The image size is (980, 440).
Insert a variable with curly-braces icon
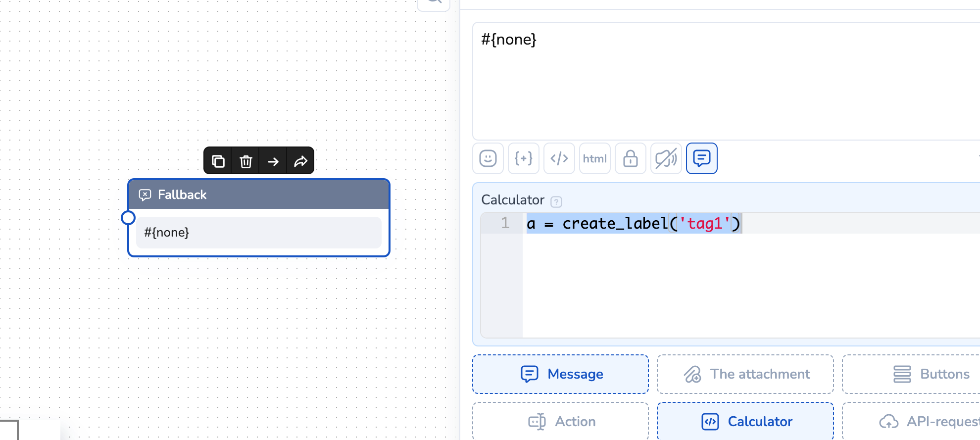[524, 158]
